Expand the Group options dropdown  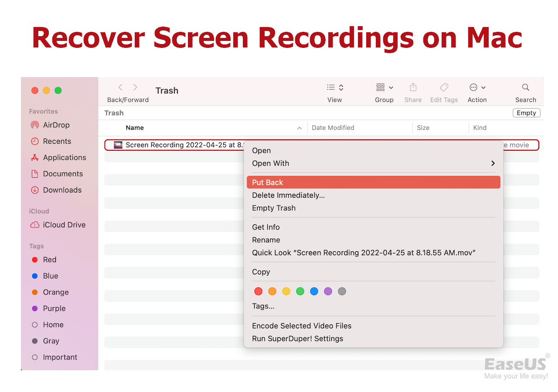coord(384,88)
